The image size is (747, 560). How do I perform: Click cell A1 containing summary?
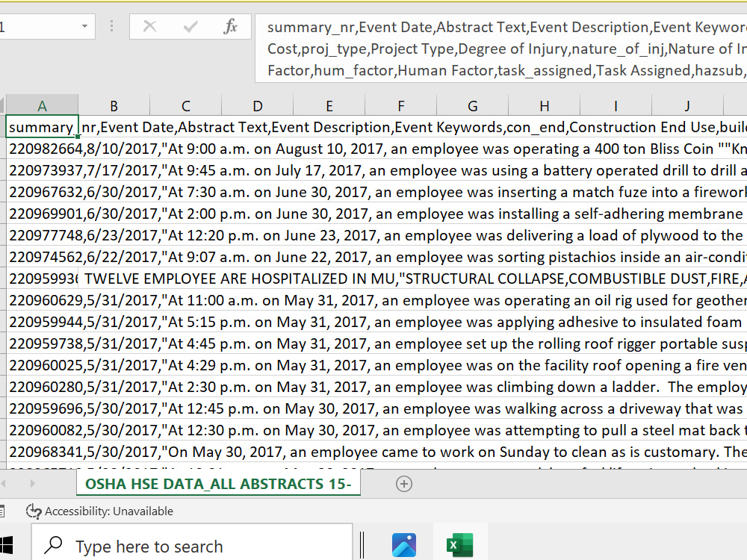[42, 127]
